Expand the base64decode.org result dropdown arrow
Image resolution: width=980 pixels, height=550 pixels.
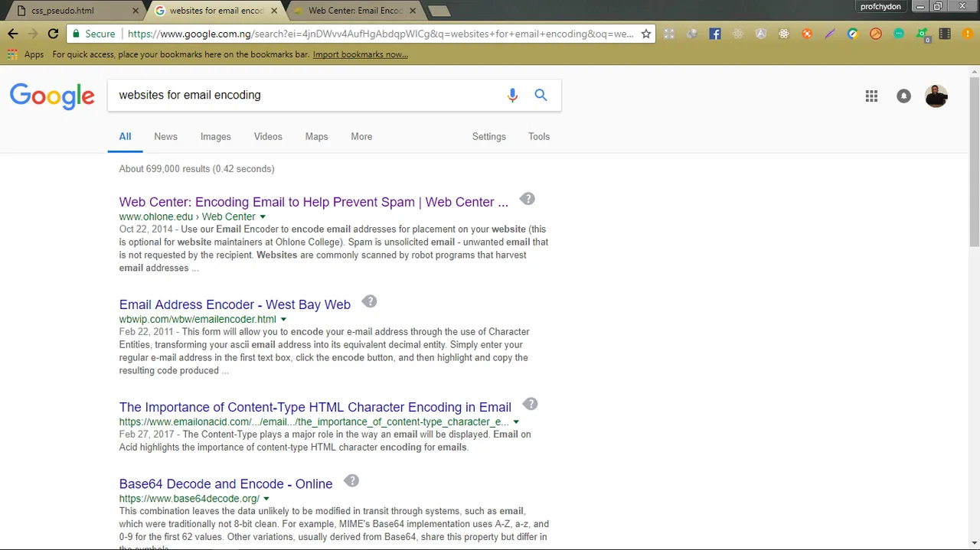[x=267, y=499]
